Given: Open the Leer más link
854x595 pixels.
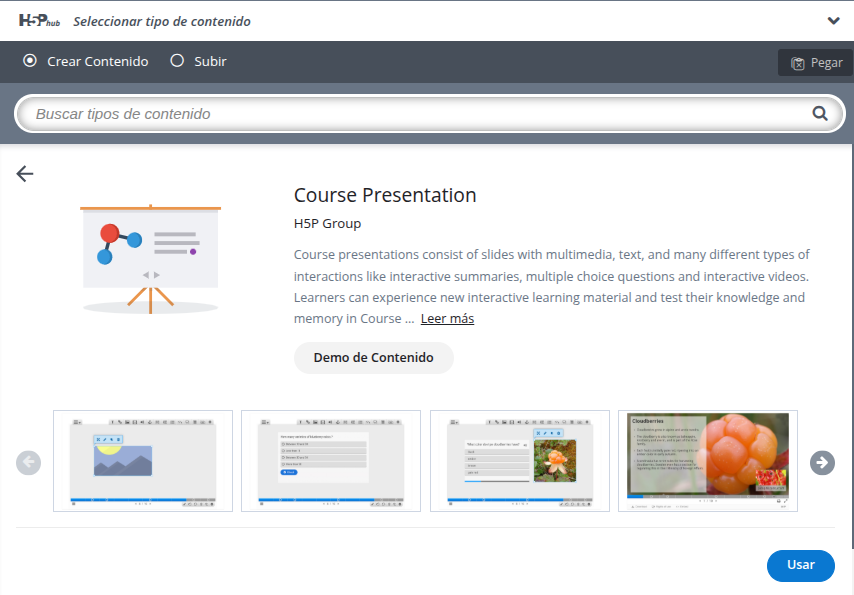Looking at the screenshot, I should pos(447,319).
